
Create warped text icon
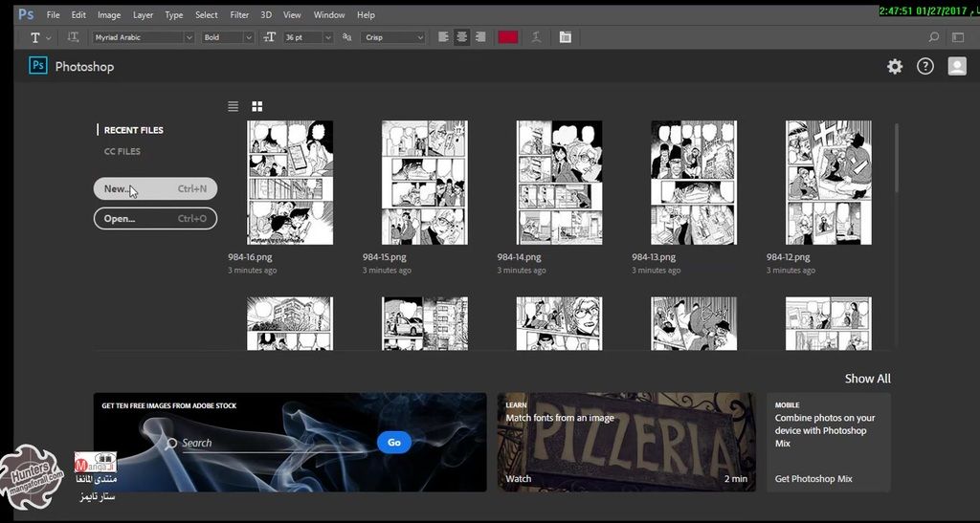(536, 37)
